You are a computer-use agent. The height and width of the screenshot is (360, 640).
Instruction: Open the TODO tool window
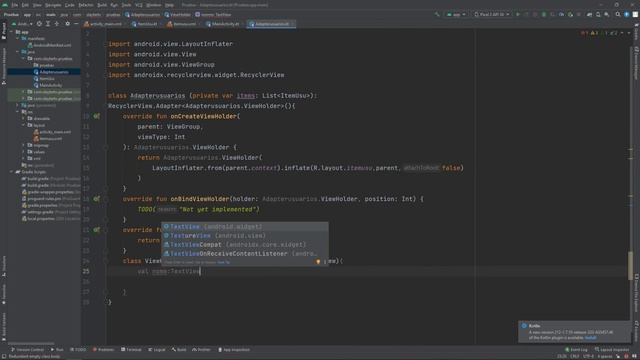[x=78, y=350]
